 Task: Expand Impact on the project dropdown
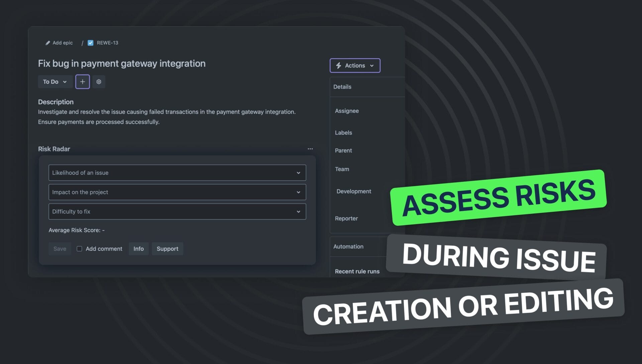[x=177, y=192]
